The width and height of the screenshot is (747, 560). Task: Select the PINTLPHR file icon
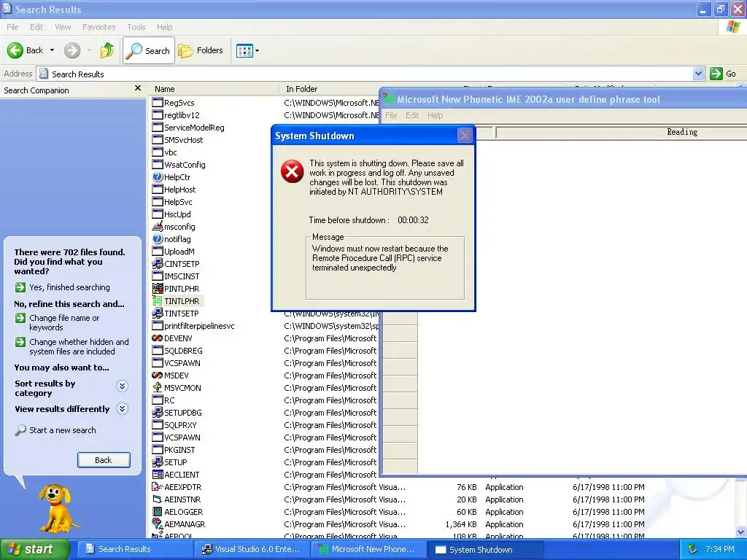tap(158, 288)
